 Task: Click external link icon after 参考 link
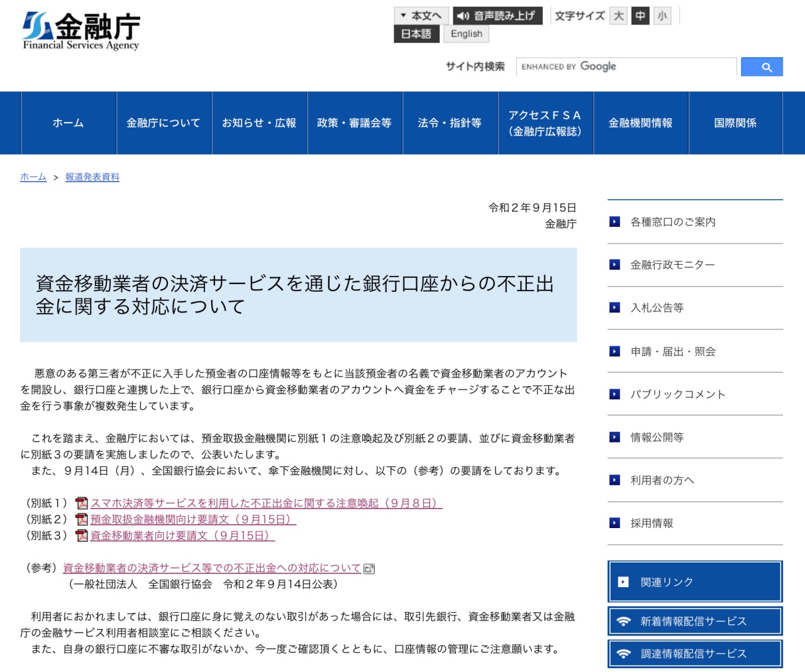pos(369,569)
